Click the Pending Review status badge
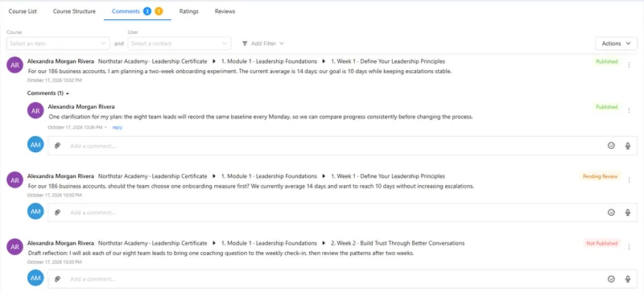Screen dimensions: 644x293 [x=601, y=176]
